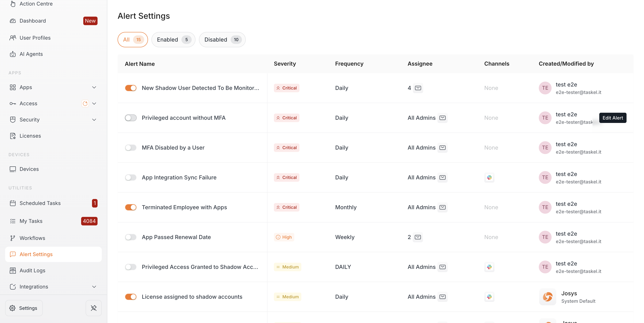Screen dimensions: 644x323
Task: Click the Access key icon
Action: click(x=13, y=104)
